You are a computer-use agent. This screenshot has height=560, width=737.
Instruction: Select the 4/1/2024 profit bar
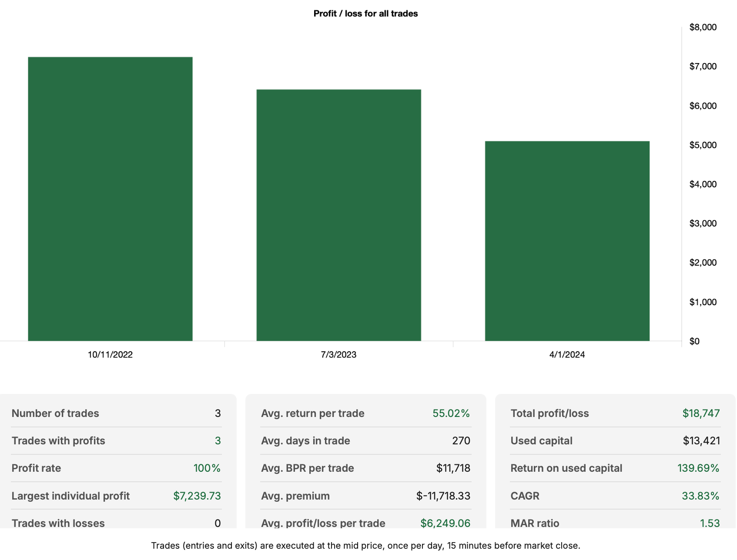(566, 239)
